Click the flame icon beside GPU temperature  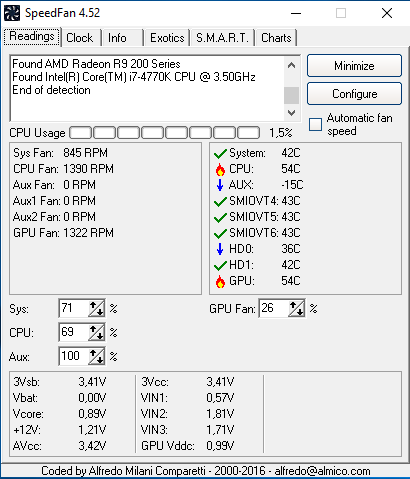coord(220,281)
